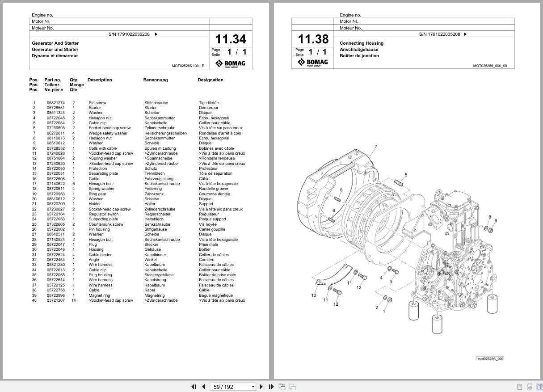Switch to single page view
The width and height of the screenshot is (543, 392).
(520, 387)
